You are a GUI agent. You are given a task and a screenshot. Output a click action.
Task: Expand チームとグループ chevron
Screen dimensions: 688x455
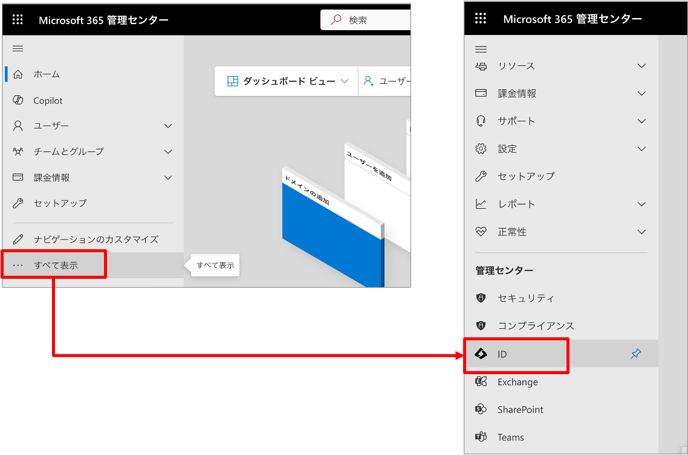point(168,152)
